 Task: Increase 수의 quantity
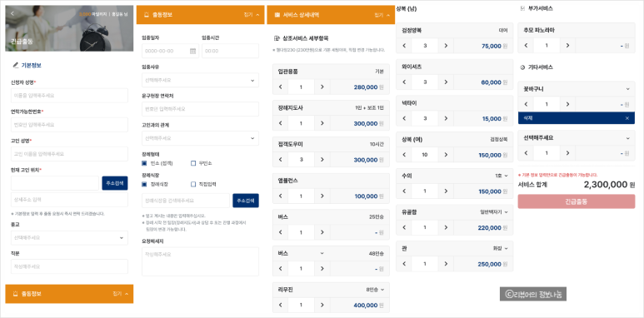point(446,191)
